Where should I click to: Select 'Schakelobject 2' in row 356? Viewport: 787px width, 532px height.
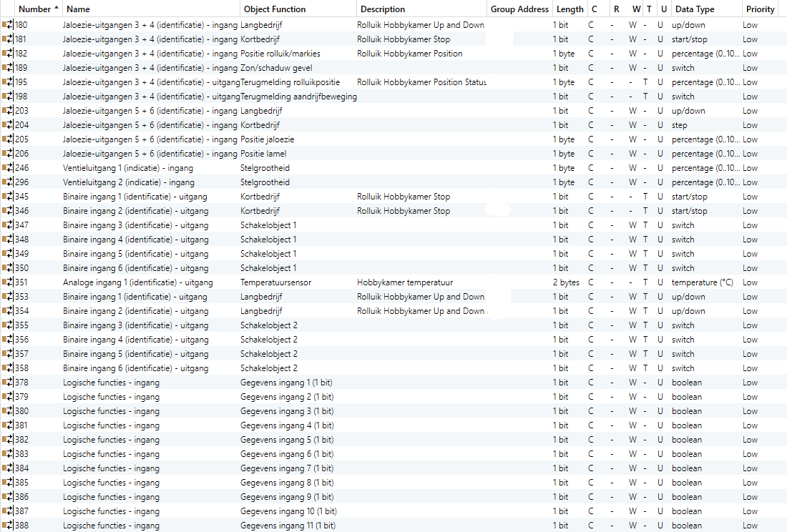click(268, 340)
